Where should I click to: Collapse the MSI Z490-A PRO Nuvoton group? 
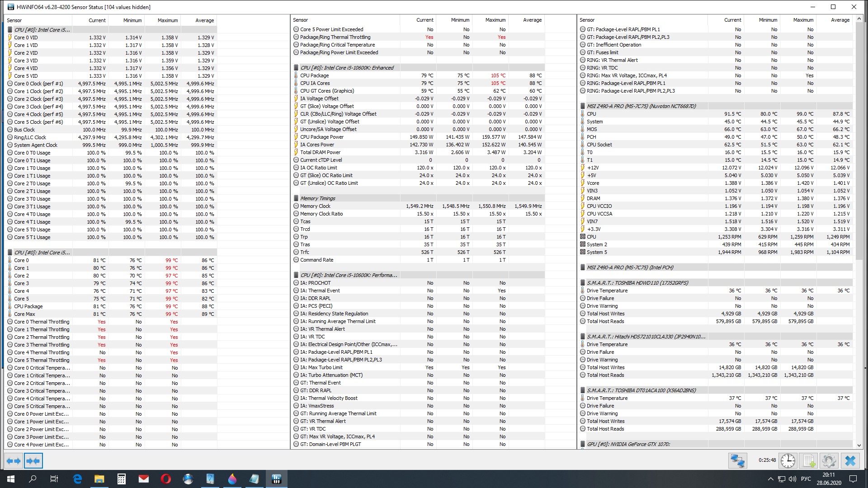(641, 106)
